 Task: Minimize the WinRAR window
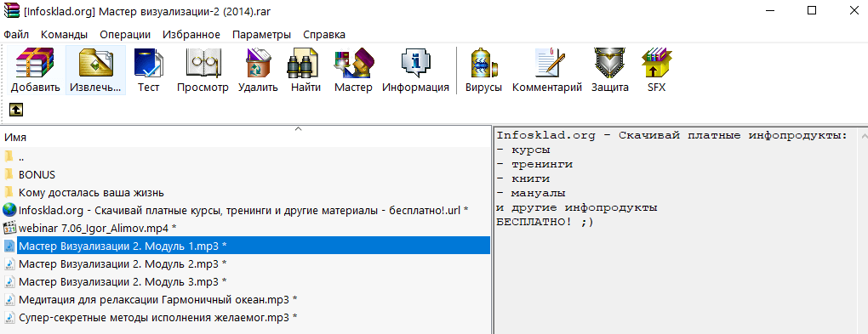click(x=771, y=10)
